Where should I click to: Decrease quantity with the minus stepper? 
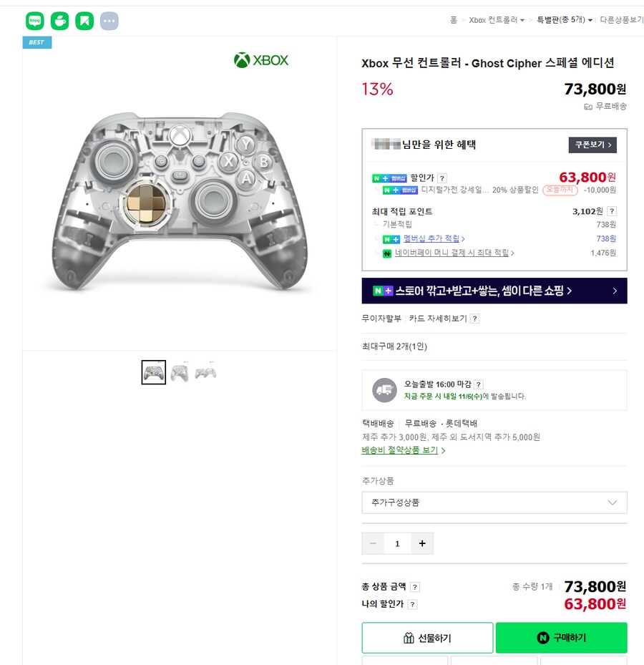point(373,543)
